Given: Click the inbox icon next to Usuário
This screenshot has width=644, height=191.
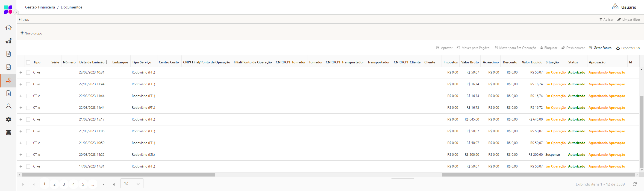Looking at the screenshot, I should [615, 7].
